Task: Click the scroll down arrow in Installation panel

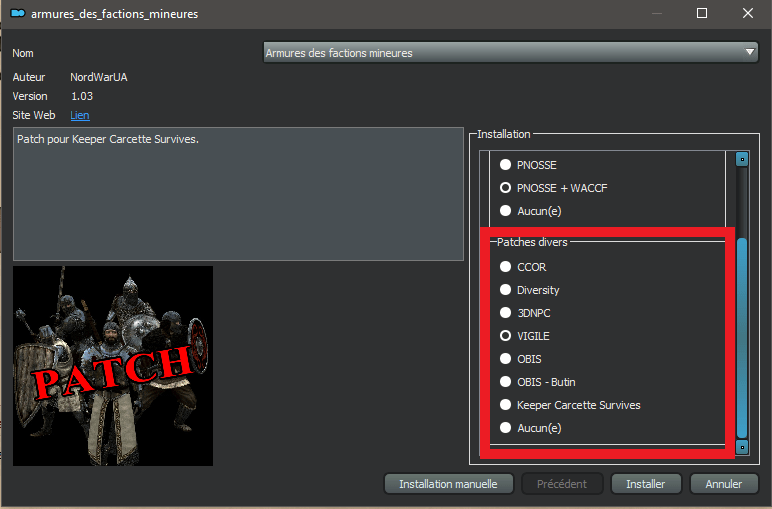Action: pyautogui.click(x=742, y=447)
